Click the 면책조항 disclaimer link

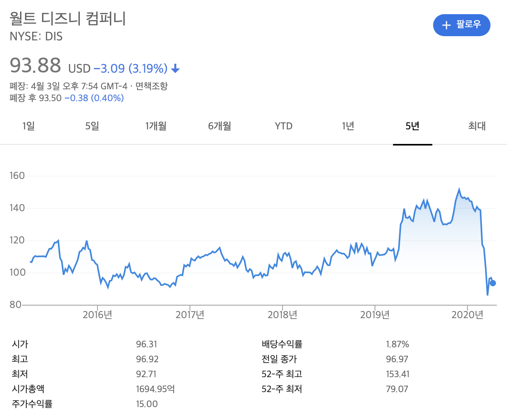(x=152, y=86)
